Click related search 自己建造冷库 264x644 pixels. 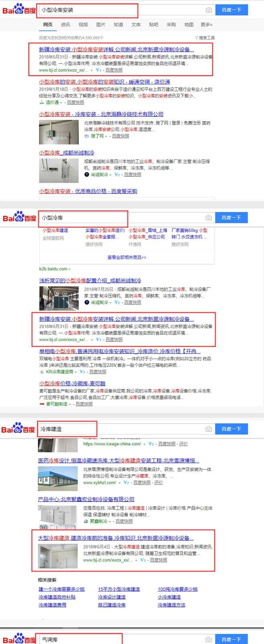[112, 605]
